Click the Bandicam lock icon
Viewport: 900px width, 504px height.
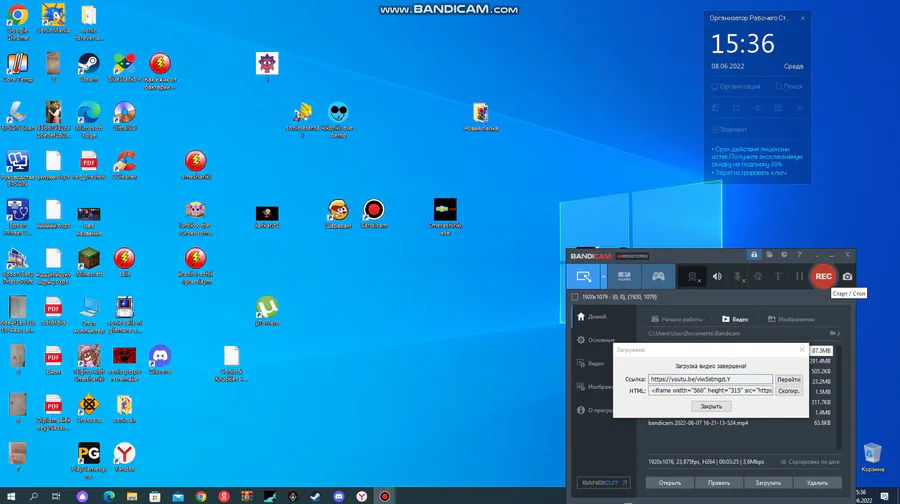tap(754, 254)
